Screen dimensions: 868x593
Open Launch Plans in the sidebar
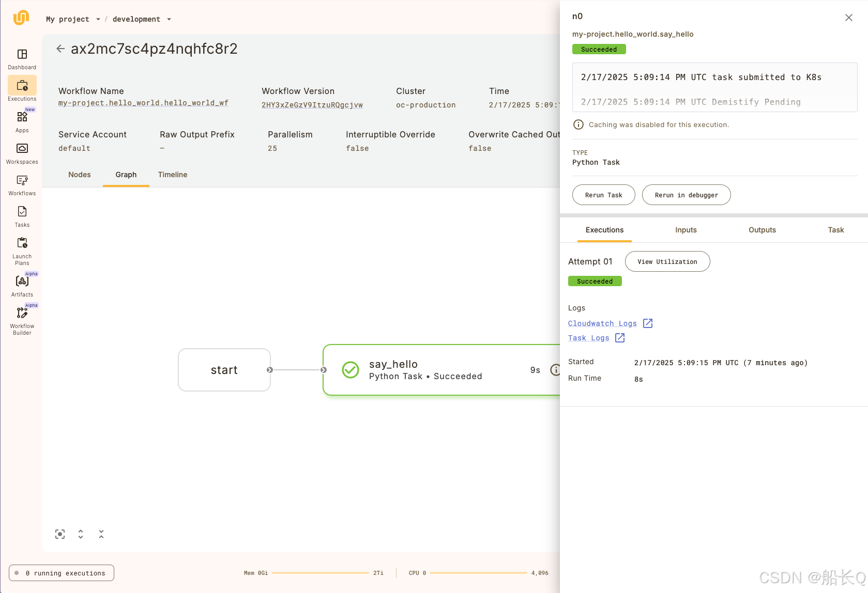click(x=22, y=249)
